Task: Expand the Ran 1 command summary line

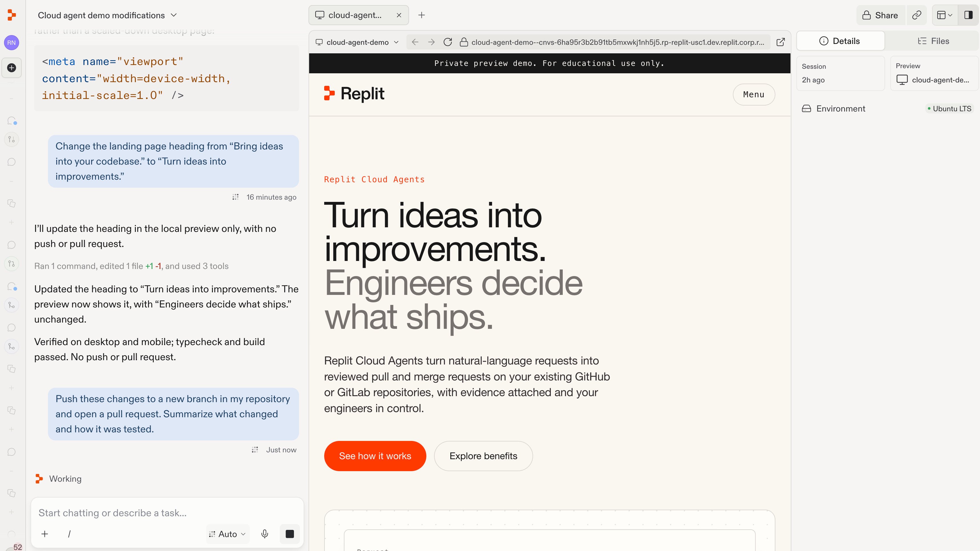Action: [x=131, y=266]
